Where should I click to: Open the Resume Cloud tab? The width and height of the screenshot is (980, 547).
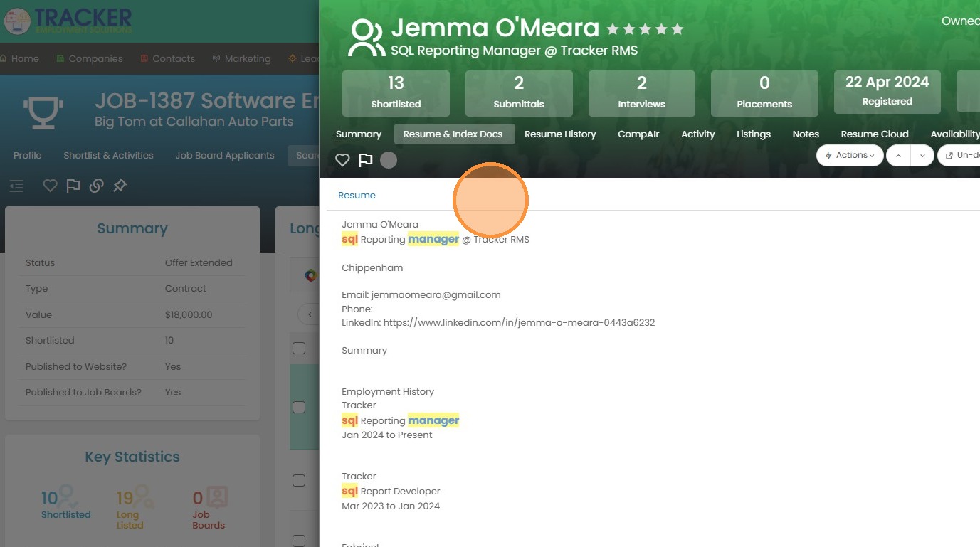point(875,134)
